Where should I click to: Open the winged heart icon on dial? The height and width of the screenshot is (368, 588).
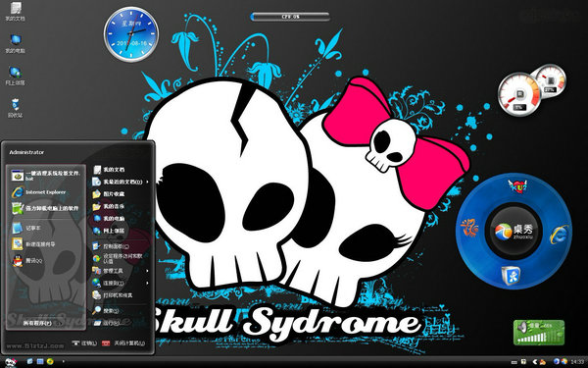point(517,185)
